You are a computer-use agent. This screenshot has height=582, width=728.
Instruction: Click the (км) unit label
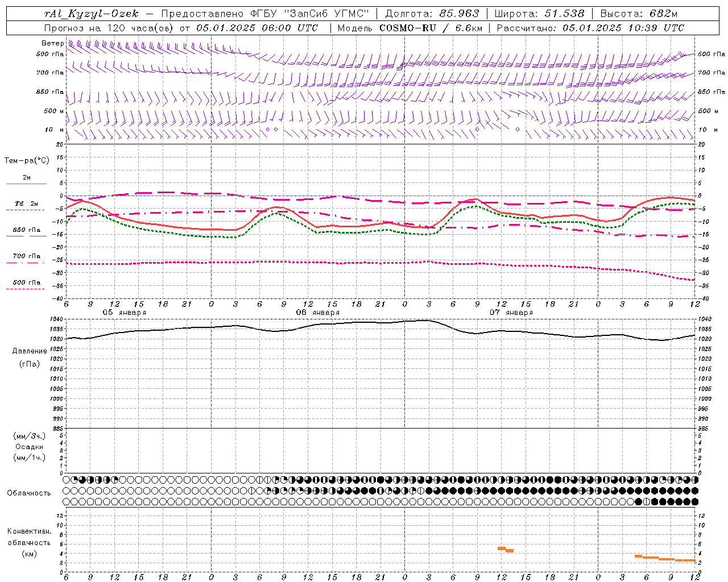pos(29,553)
